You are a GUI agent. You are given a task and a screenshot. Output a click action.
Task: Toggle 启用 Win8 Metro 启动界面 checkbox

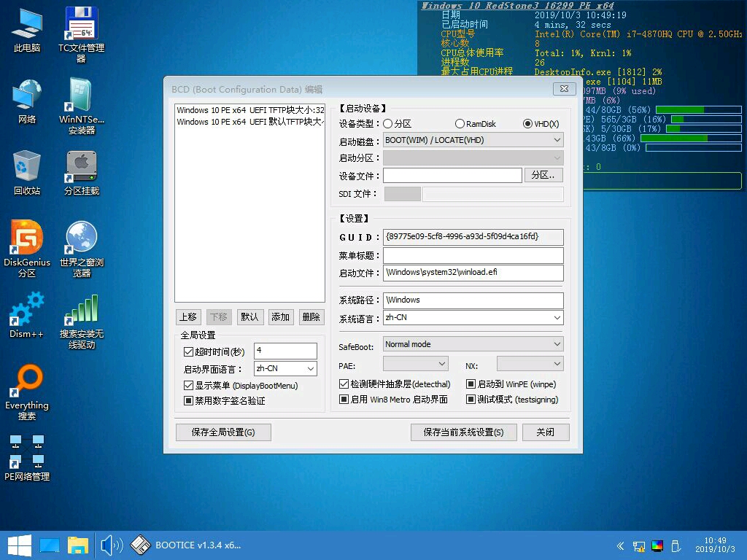pyautogui.click(x=344, y=399)
